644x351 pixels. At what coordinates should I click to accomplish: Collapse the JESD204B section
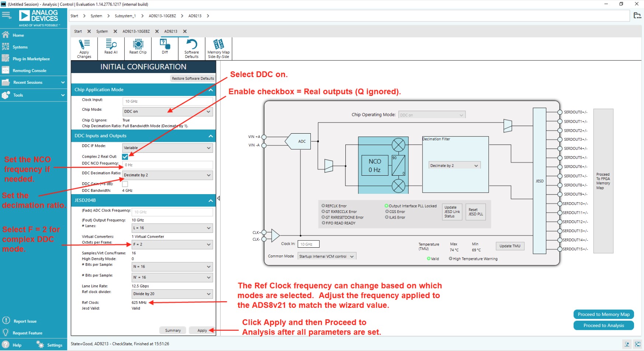coord(210,200)
